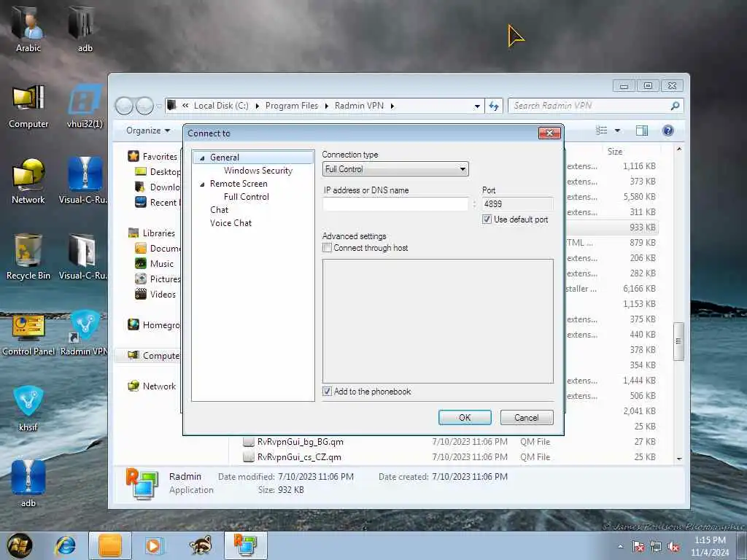Open Favorites in the navigation pane
The image size is (747, 560).
pyautogui.click(x=160, y=157)
